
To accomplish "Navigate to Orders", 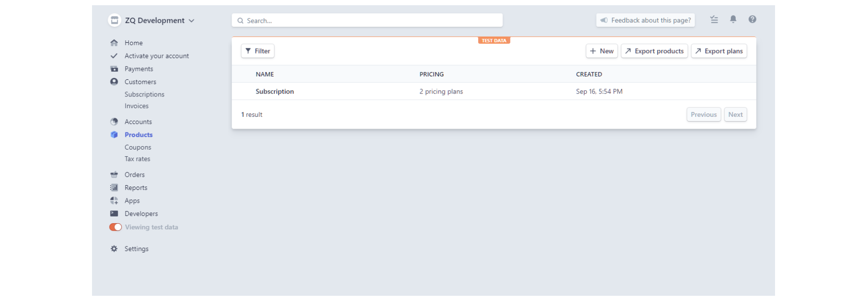I will [x=135, y=175].
